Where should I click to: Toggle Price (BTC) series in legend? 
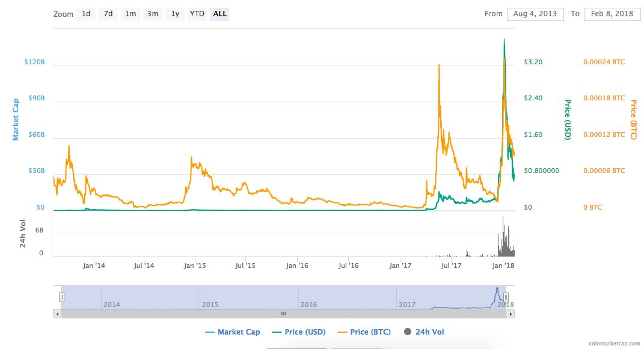[x=364, y=332]
